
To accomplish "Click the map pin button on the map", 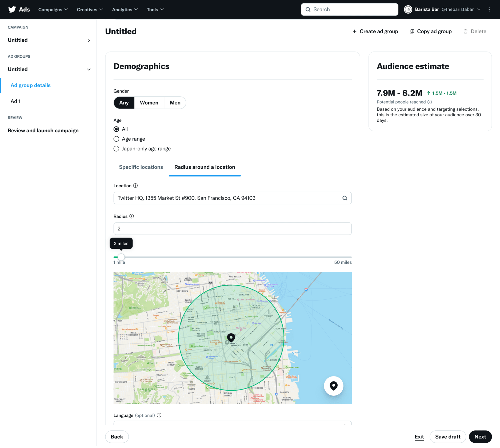I will [333, 386].
